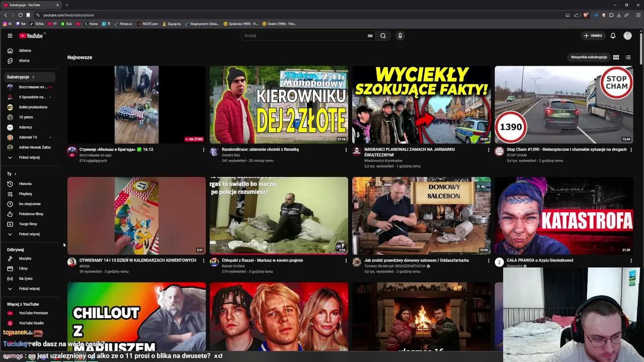Switch to list view layout
Image resolution: width=644 pixels, height=362 pixels.
click(x=628, y=57)
